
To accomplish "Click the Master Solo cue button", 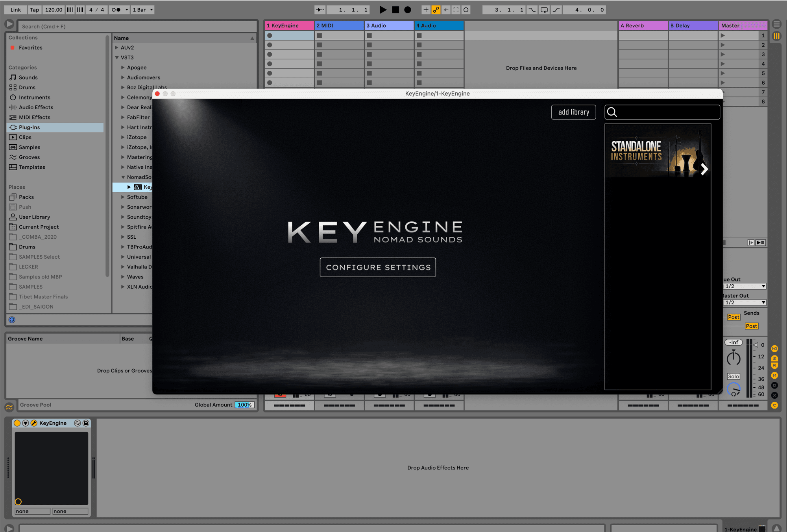I will coord(733,377).
